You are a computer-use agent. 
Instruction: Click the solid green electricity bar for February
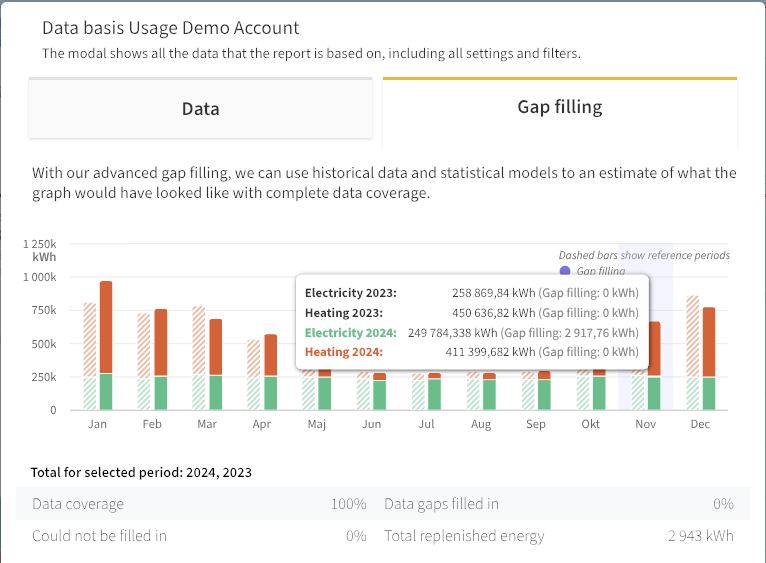[x=161, y=392]
